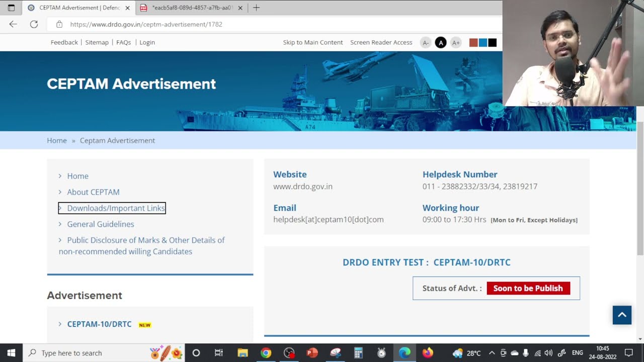Close the PDF tab
The width and height of the screenshot is (644, 362).
[240, 8]
